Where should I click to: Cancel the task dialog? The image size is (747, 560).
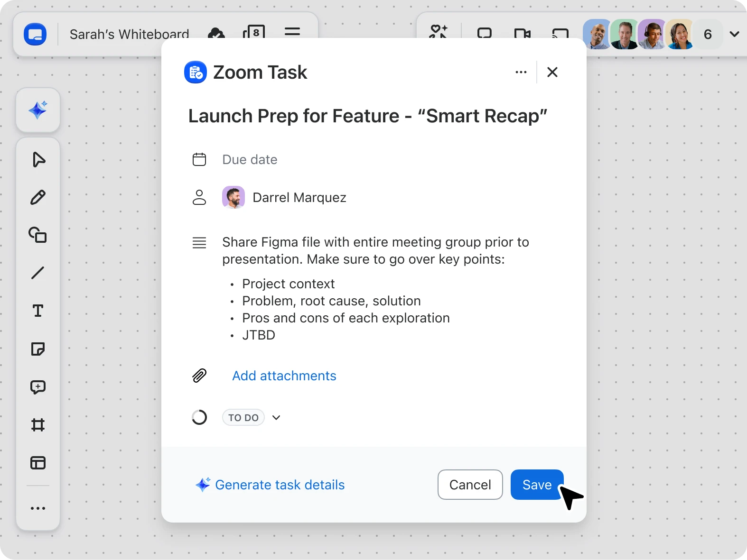pos(470,485)
